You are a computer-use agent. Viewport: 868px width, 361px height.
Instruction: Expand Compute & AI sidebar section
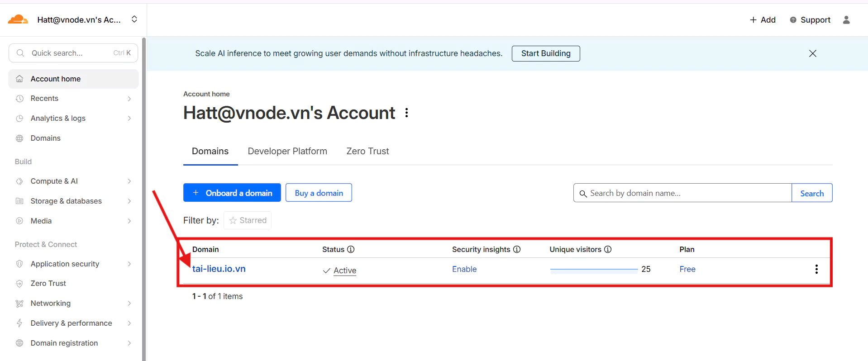[129, 181]
